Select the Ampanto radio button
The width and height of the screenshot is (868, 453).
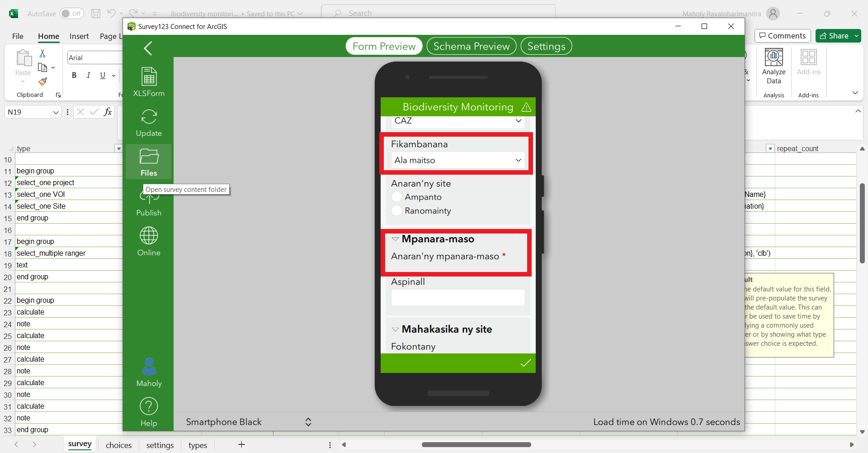coord(396,197)
